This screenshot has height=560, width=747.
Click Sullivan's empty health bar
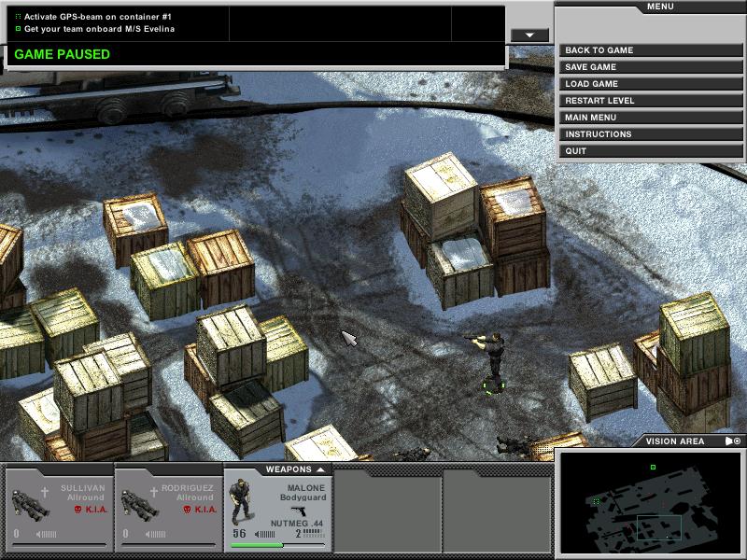[x=60, y=545]
